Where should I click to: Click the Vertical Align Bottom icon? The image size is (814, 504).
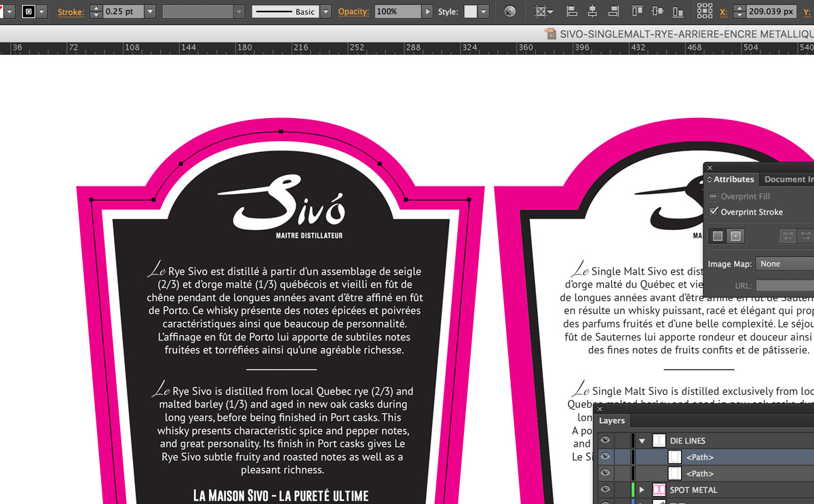coord(678,12)
